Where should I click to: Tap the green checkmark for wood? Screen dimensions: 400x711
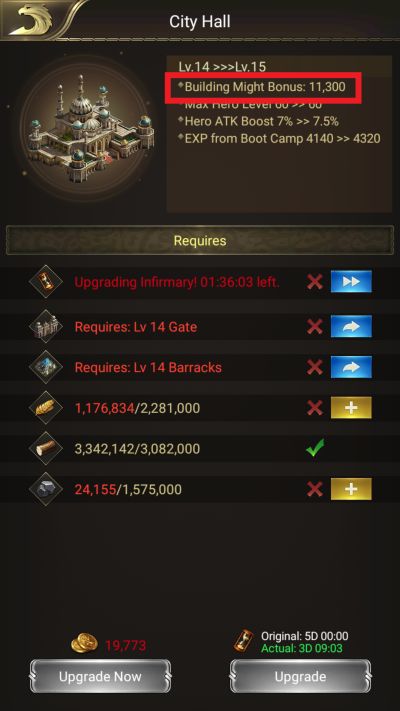point(315,448)
